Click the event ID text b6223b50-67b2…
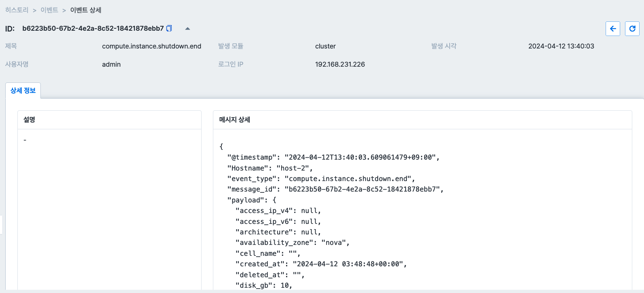 (x=93, y=28)
